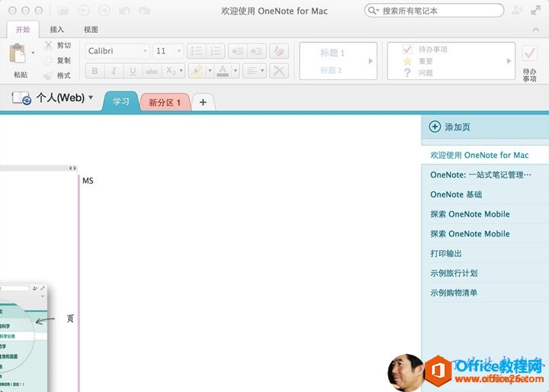Click the subscript X2 button
The image size is (549, 392).
tap(170, 71)
